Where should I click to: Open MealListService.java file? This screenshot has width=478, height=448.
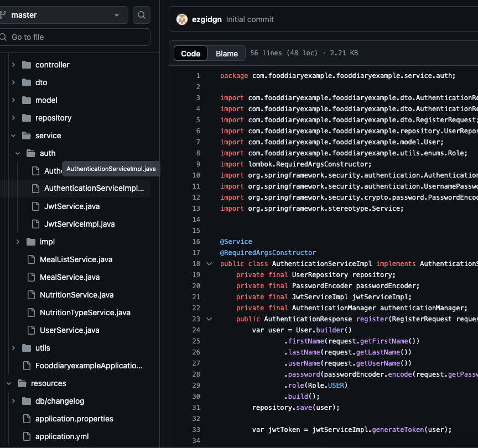click(x=76, y=259)
